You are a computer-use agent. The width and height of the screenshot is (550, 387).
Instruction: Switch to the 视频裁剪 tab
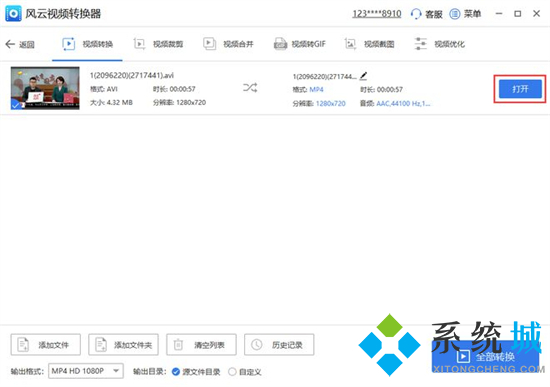click(158, 44)
